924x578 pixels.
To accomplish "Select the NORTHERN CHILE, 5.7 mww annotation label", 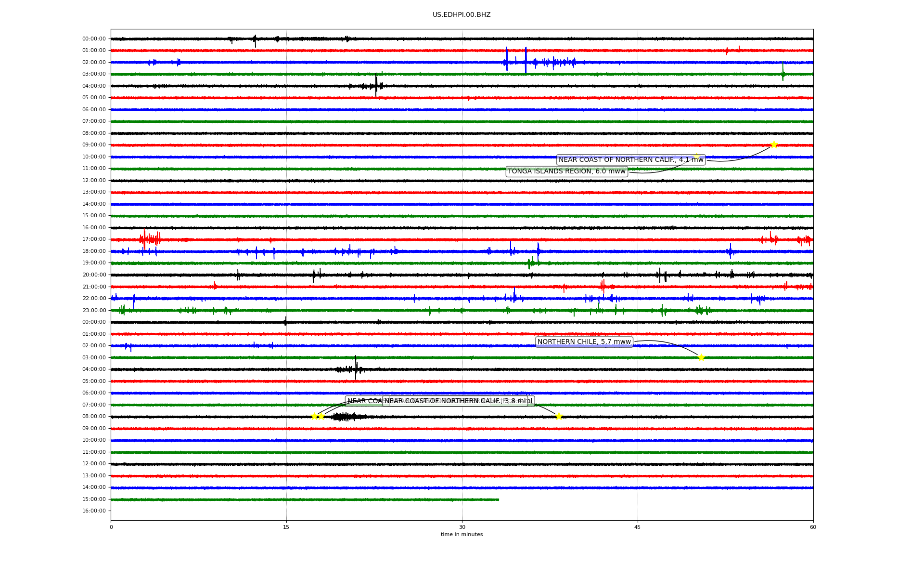I will coord(584,342).
